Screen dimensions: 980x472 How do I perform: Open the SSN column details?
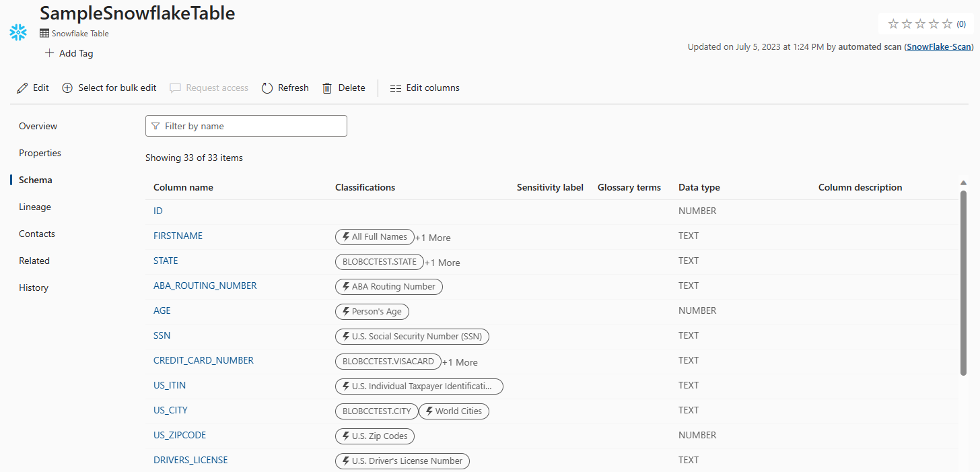162,335
